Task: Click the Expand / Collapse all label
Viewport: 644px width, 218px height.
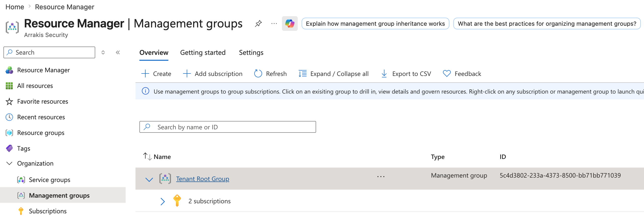Action: pyautogui.click(x=339, y=74)
